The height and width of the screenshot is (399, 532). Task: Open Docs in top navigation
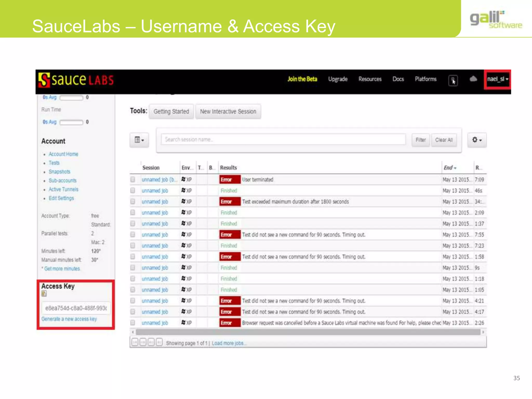pyautogui.click(x=398, y=79)
